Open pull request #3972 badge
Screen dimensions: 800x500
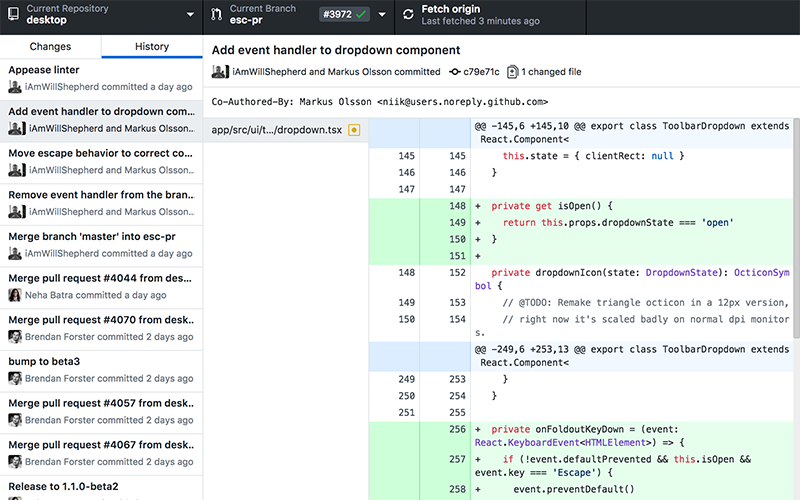click(x=344, y=14)
